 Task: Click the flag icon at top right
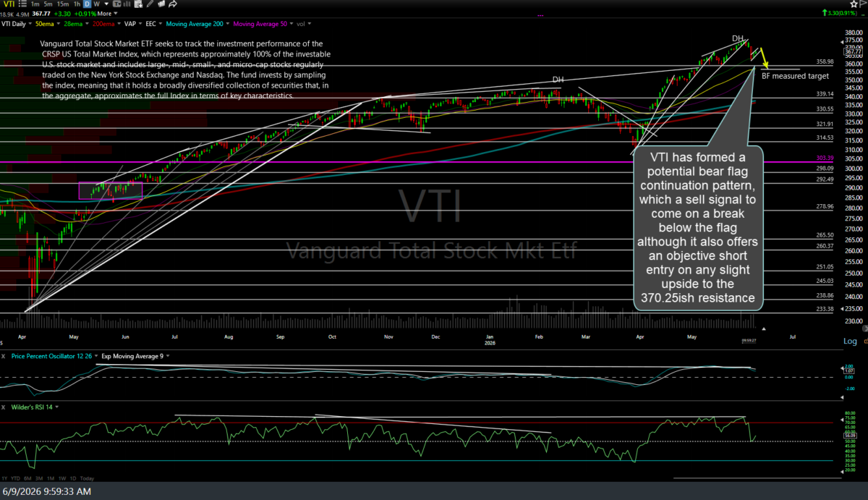point(864,4)
